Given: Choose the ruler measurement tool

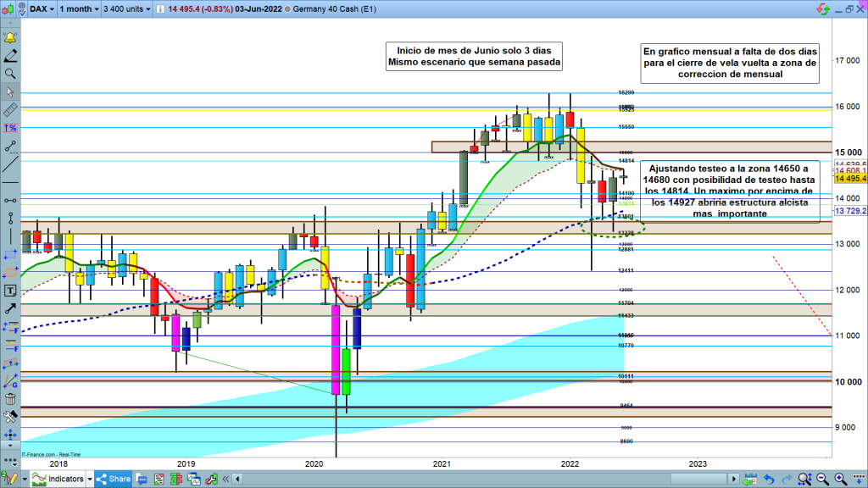Looking at the screenshot, I should [10, 109].
